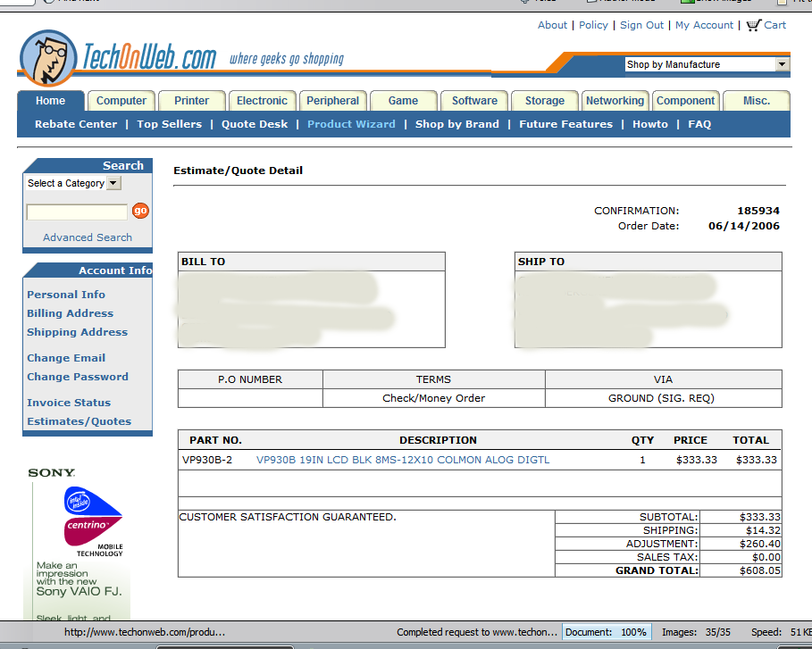Click the Sign Out link
This screenshot has width=812, height=649.
coord(641,25)
